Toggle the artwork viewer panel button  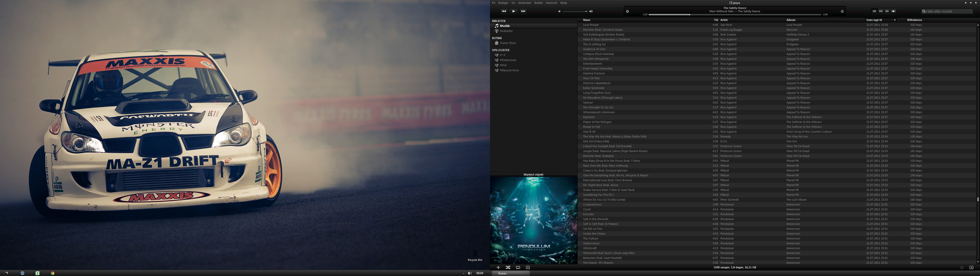(x=528, y=268)
